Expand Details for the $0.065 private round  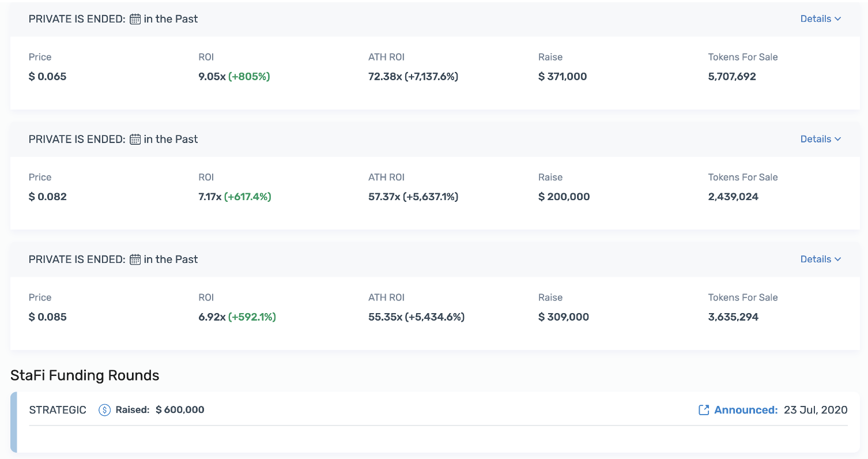coord(820,19)
